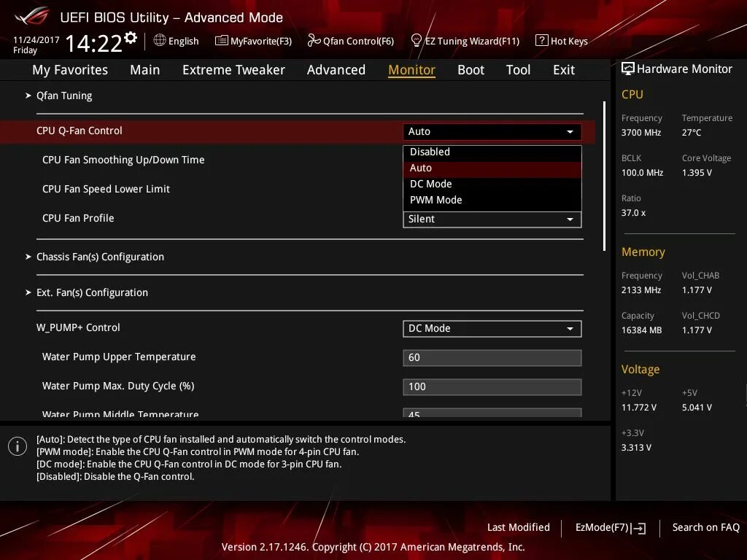The width and height of the screenshot is (747, 560).
Task: Click the Capacity 16384 MB value
Action: 641,330
